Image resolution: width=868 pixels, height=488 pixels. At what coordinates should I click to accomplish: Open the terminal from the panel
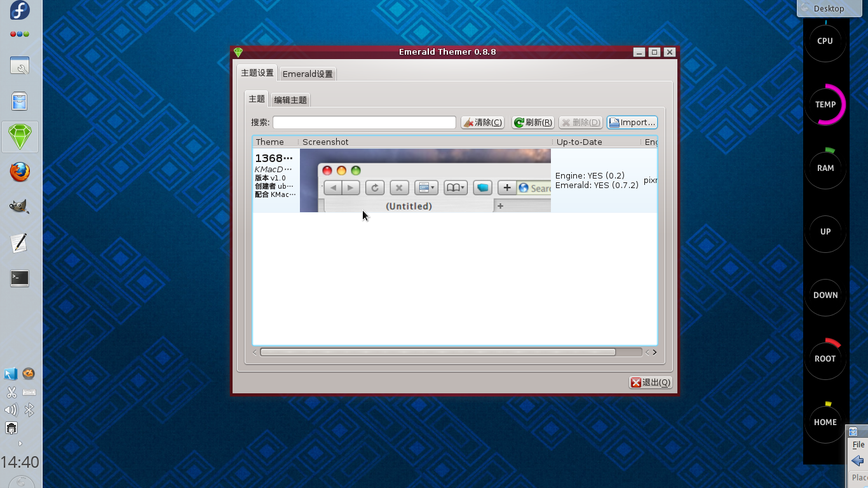[20, 278]
